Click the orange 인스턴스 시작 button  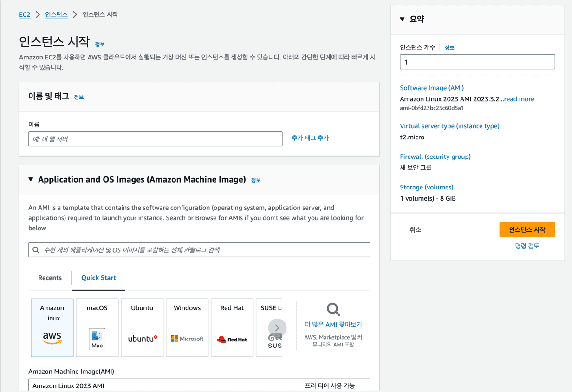[x=527, y=230]
